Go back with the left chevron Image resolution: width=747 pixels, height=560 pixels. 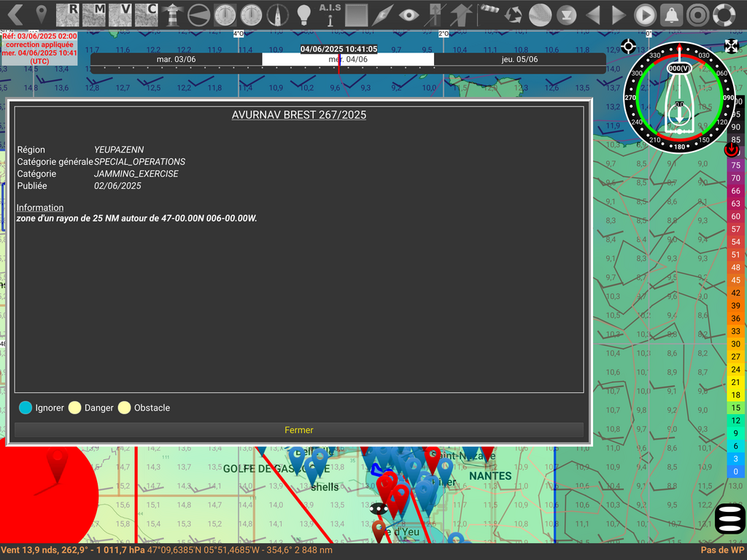click(15, 15)
